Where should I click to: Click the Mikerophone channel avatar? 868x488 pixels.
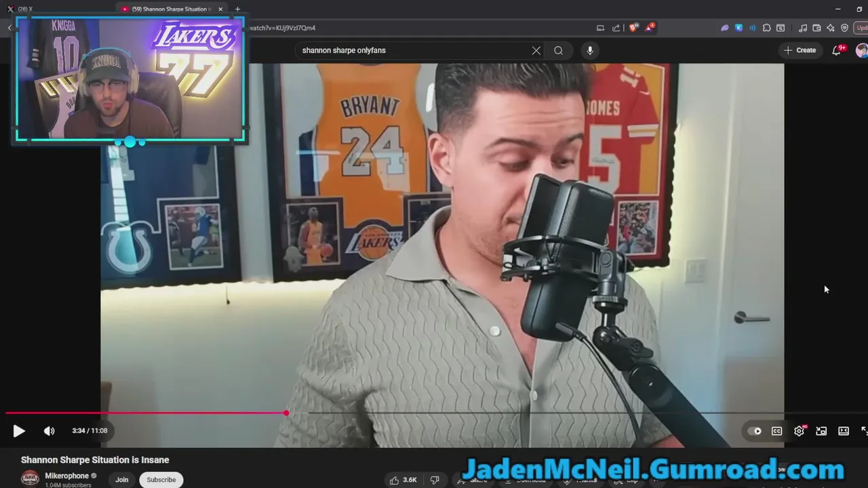tap(30, 479)
